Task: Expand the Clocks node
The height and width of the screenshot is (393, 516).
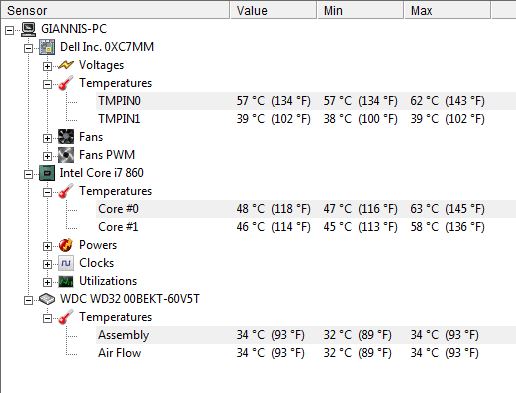Action: click(47, 264)
